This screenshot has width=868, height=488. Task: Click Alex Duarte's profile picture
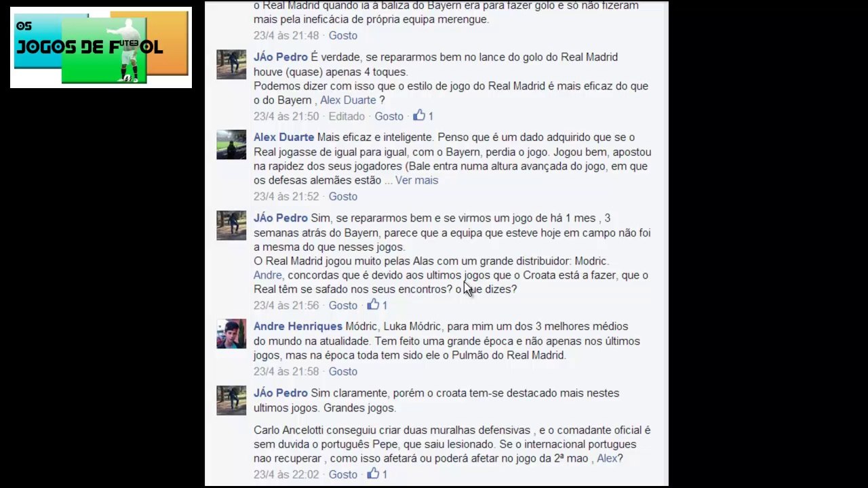point(231,144)
